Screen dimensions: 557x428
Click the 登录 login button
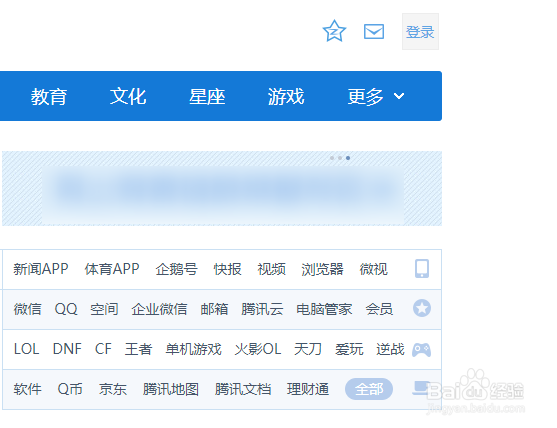(420, 32)
